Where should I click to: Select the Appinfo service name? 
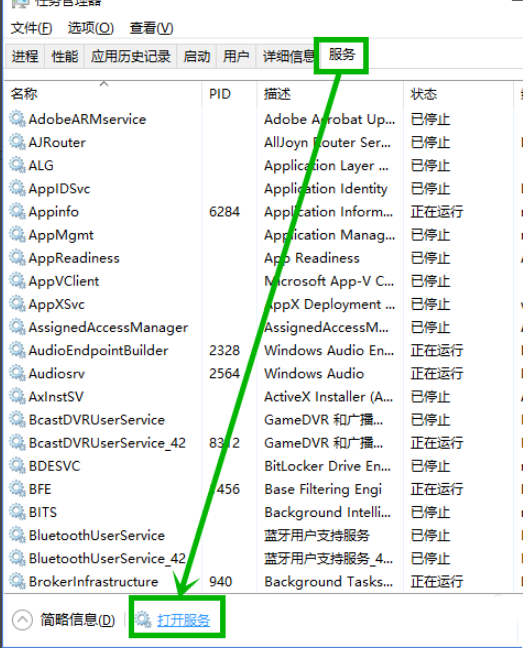click(x=53, y=212)
